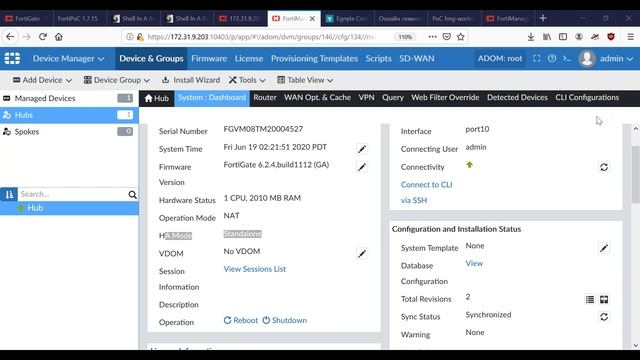Screen dimensions: 640x360
Task: Click the Hub home icon tab
Action: click(156, 98)
